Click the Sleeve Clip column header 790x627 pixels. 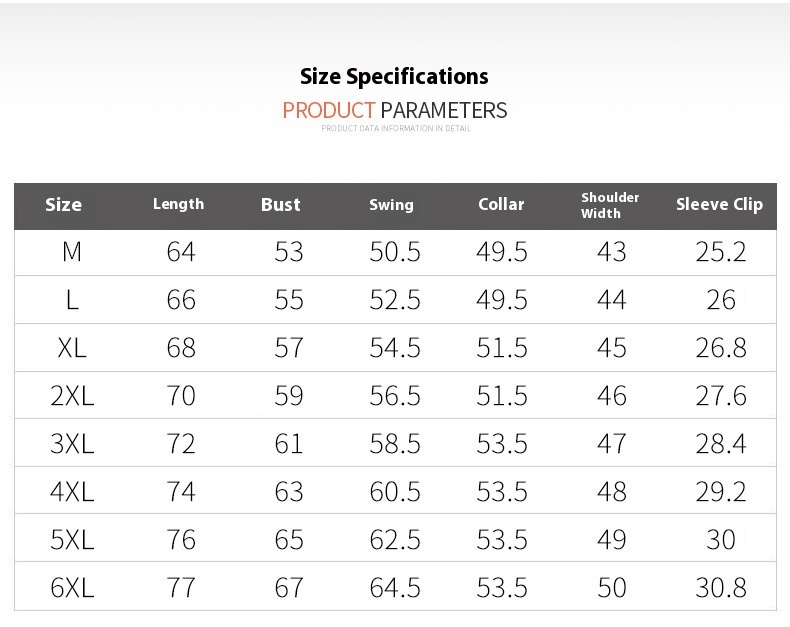[719, 204]
